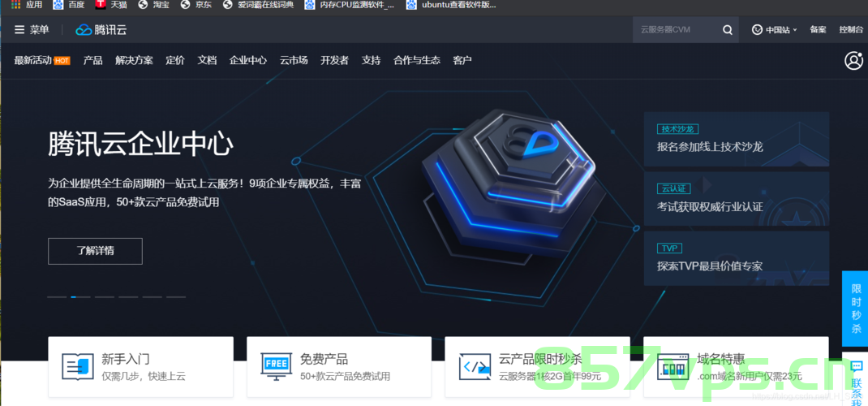
Task: Click the 腾讯云企业中心 banner heading
Action: [140, 145]
